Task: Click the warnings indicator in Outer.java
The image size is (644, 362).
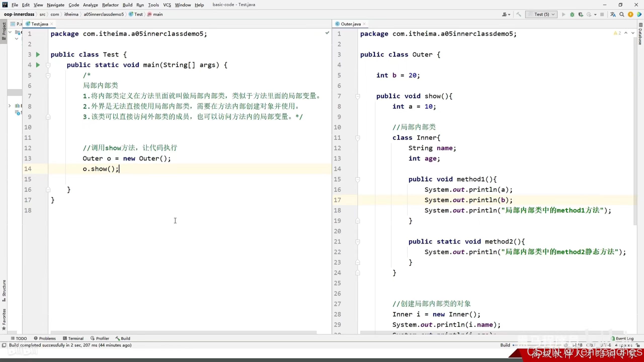Action: point(617,33)
